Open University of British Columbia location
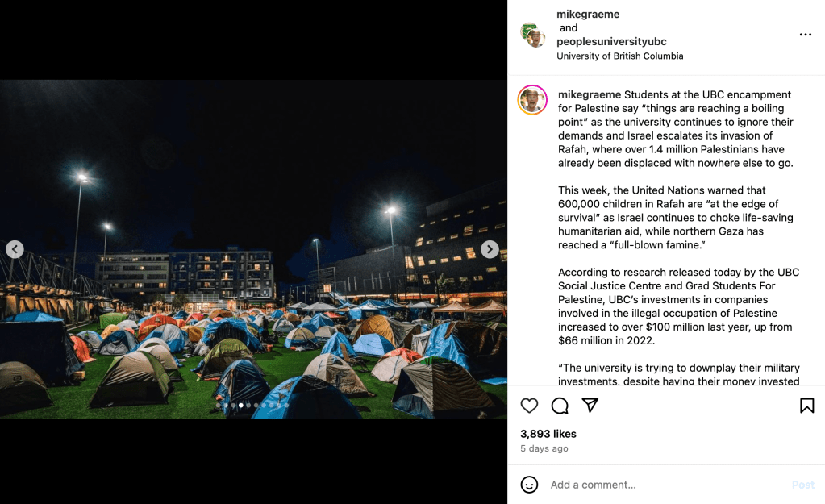 pos(620,56)
